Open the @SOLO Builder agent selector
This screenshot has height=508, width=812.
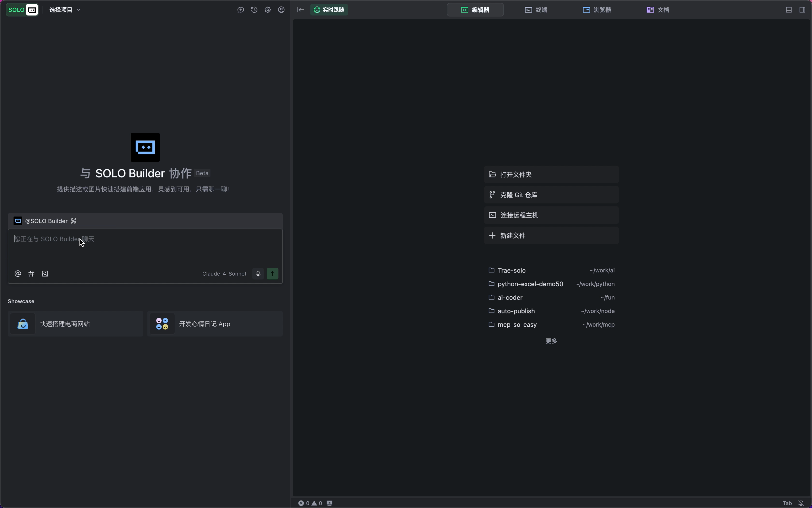41,221
